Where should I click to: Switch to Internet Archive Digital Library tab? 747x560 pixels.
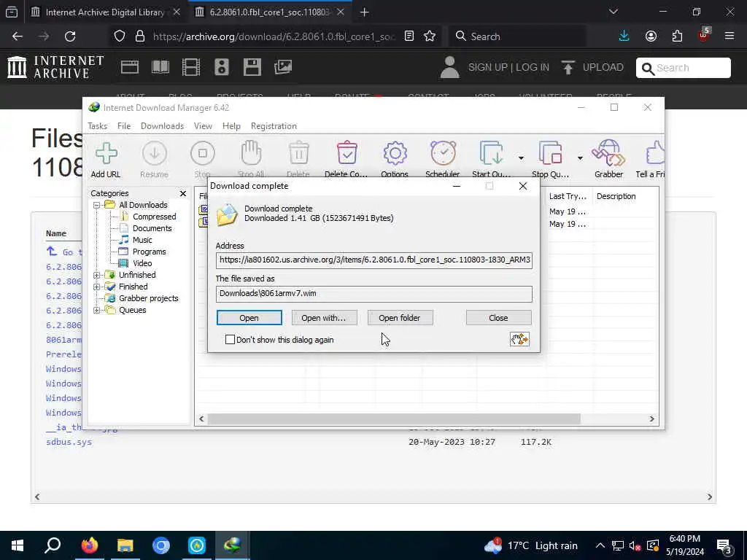click(x=105, y=12)
